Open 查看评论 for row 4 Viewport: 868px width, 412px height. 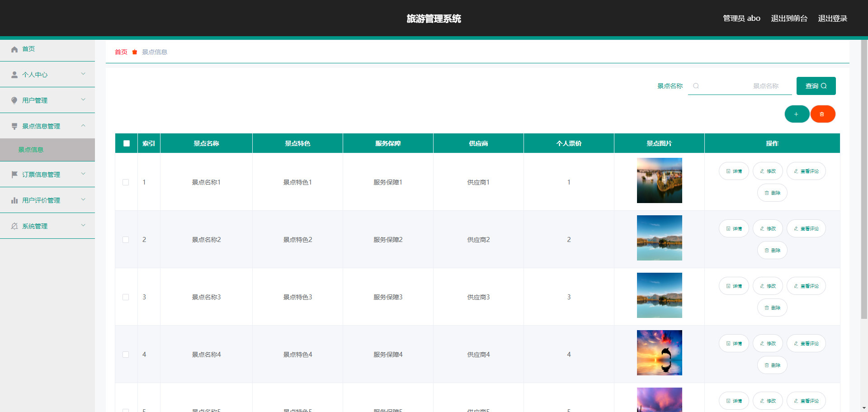tap(806, 343)
